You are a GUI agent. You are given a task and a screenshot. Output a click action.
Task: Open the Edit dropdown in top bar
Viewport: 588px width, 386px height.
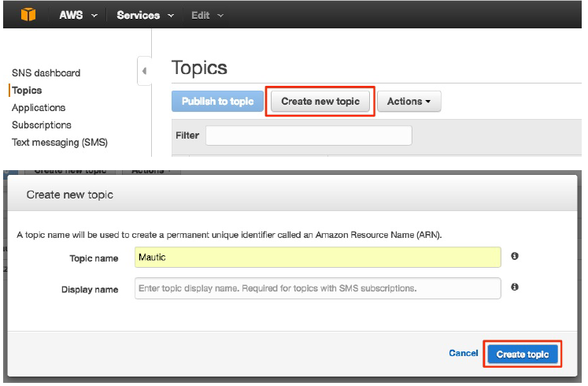click(x=207, y=15)
